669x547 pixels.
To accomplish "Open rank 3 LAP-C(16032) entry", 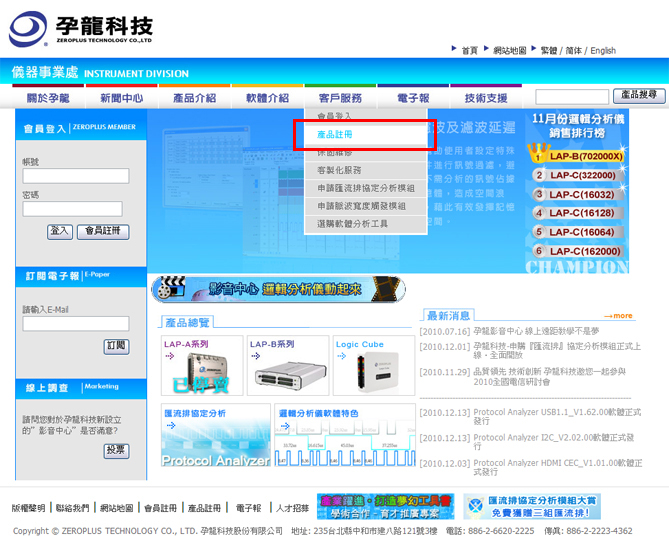I will 579,195.
